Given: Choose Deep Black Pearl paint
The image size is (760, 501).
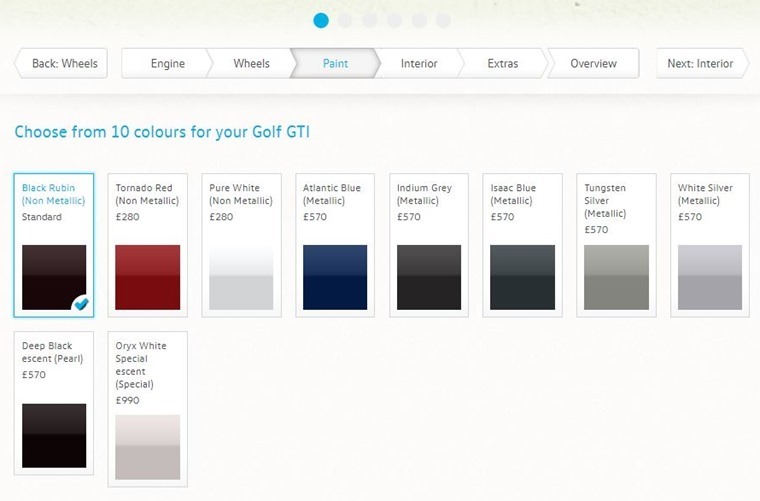Looking at the screenshot, I should click(54, 436).
